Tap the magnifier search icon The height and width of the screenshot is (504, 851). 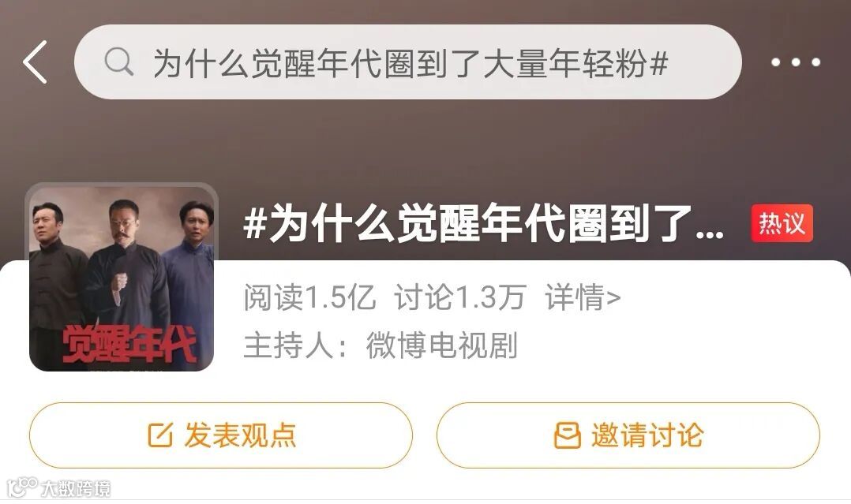(118, 62)
